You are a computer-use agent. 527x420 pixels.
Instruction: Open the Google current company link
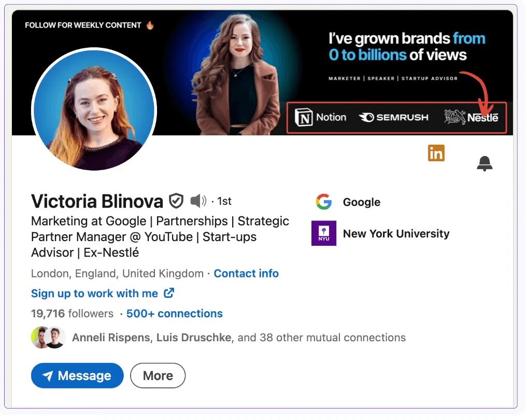[x=362, y=202]
